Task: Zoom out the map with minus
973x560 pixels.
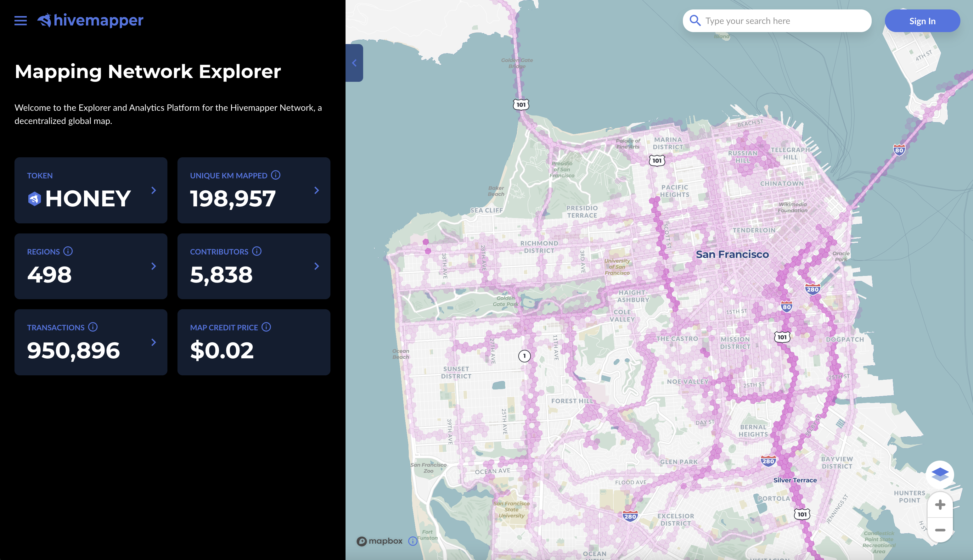Action: tap(940, 530)
